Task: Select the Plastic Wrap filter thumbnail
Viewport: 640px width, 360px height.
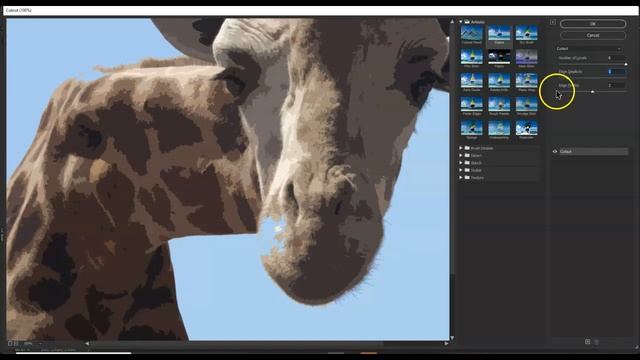Action: pos(526,81)
